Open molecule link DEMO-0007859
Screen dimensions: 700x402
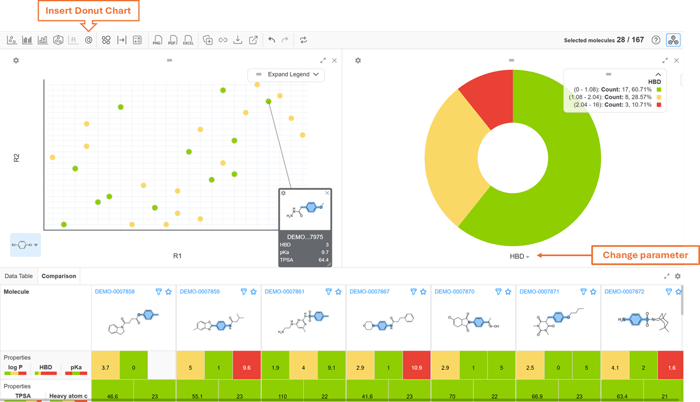[200, 292]
